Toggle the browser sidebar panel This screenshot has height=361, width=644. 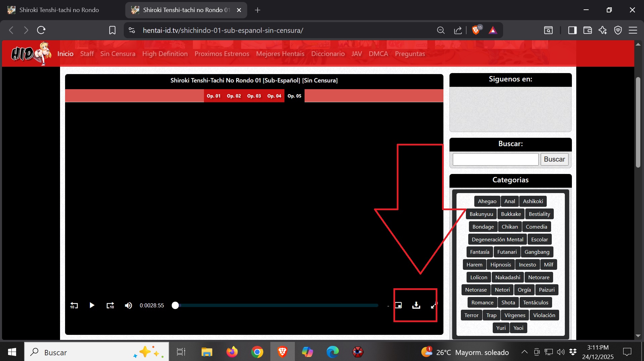point(572,31)
